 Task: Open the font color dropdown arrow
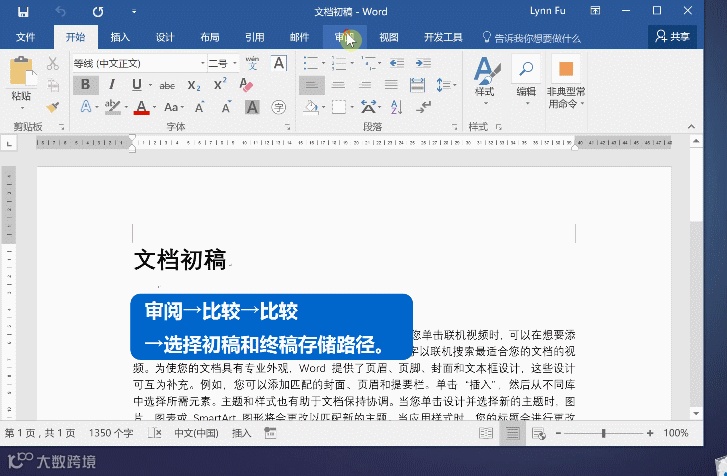[154, 108]
